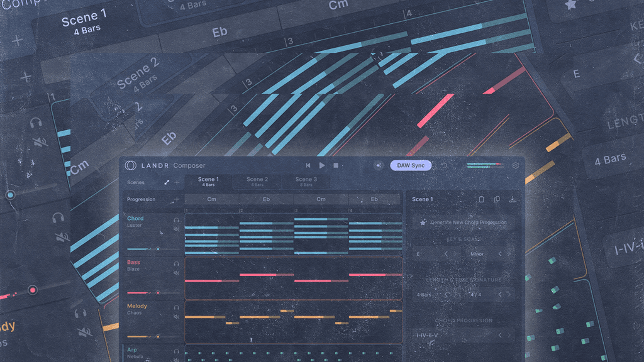Screen dimensions: 644x362
Task: Select the Eb chord in bar 2
Action: (266, 199)
